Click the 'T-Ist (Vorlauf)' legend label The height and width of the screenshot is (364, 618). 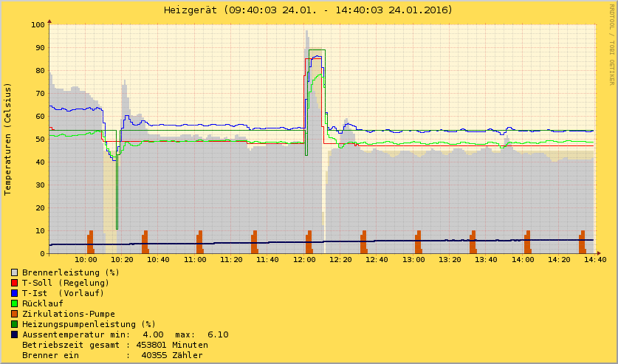63,293
